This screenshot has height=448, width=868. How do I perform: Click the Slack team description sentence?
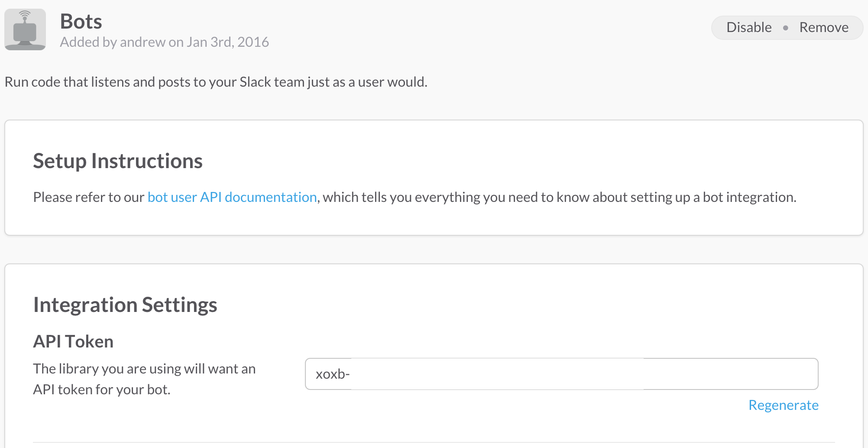(216, 82)
